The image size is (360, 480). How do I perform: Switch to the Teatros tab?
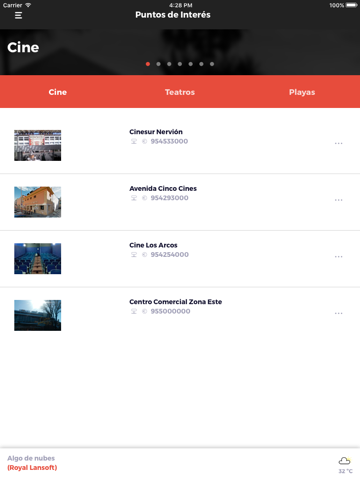tap(180, 92)
